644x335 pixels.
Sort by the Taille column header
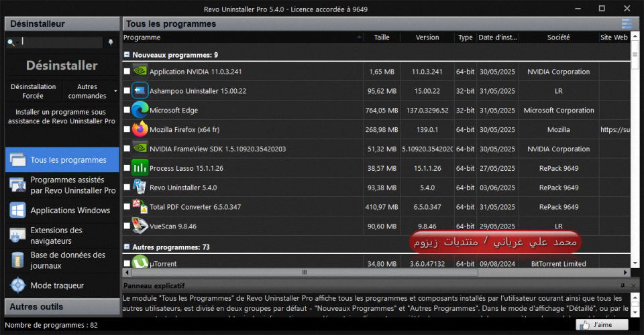[382, 38]
